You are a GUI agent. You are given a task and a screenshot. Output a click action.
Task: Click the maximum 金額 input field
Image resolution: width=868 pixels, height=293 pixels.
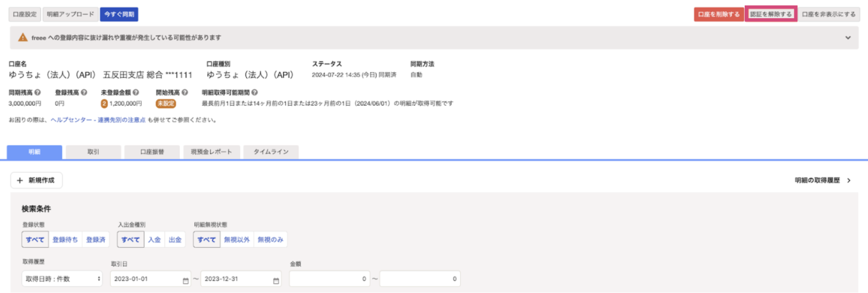click(x=420, y=279)
